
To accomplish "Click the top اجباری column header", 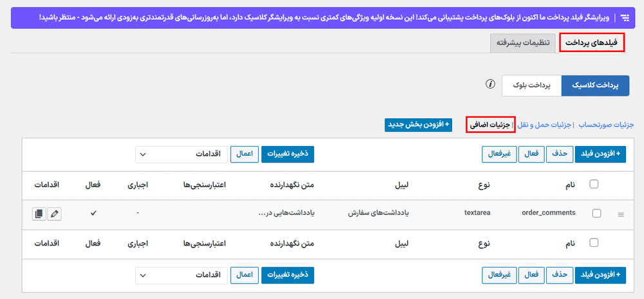I will [137, 185].
